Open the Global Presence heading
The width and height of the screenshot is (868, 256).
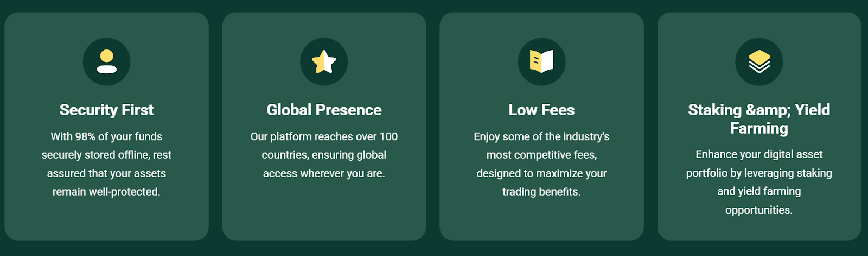click(x=324, y=110)
